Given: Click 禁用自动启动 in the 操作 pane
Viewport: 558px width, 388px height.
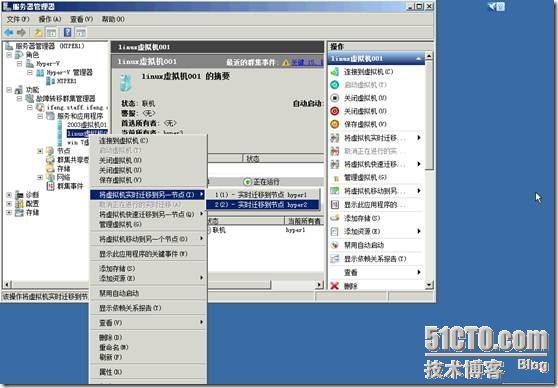Looking at the screenshot, I should 364,245.
